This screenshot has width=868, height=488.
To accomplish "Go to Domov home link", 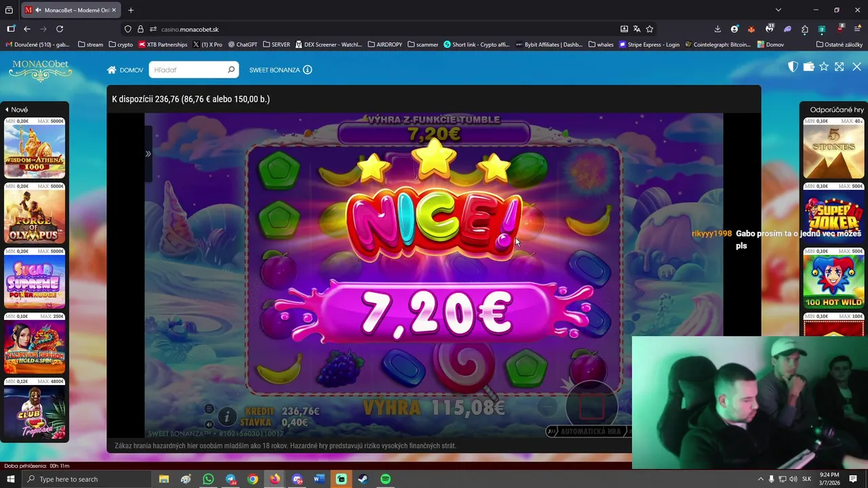I will click(x=125, y=70).
